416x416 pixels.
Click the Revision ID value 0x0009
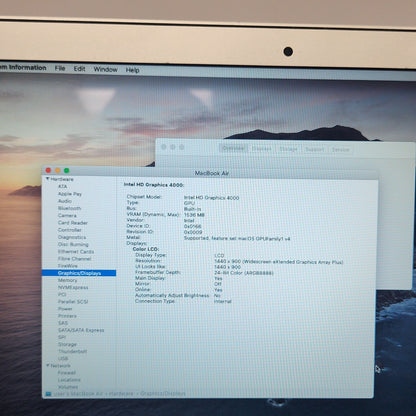click(x=193, y=232)
